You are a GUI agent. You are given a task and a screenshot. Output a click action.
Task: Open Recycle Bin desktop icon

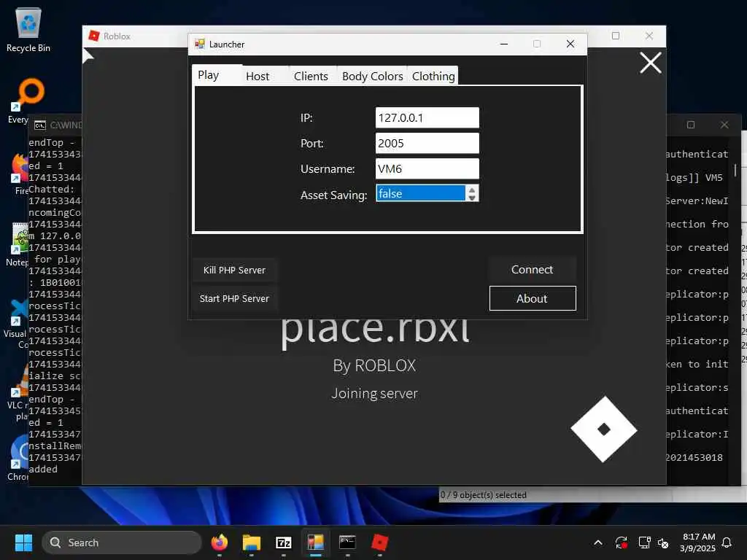tap(28, 30)
